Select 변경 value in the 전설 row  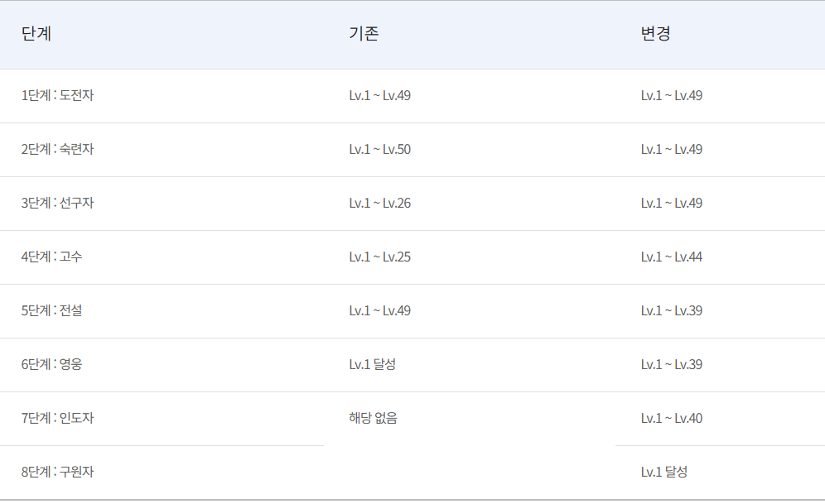click(671, 311)
